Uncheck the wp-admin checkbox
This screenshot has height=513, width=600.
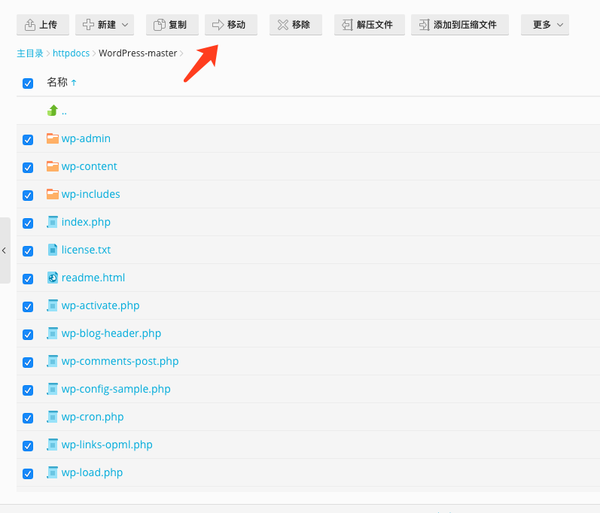(28, 140)
